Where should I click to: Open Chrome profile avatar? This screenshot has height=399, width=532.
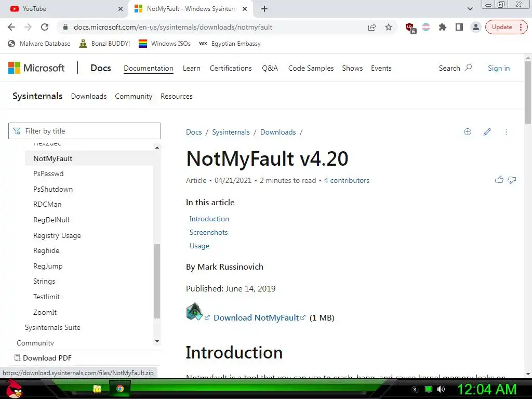pyautogui.click(x=476, y=27)
